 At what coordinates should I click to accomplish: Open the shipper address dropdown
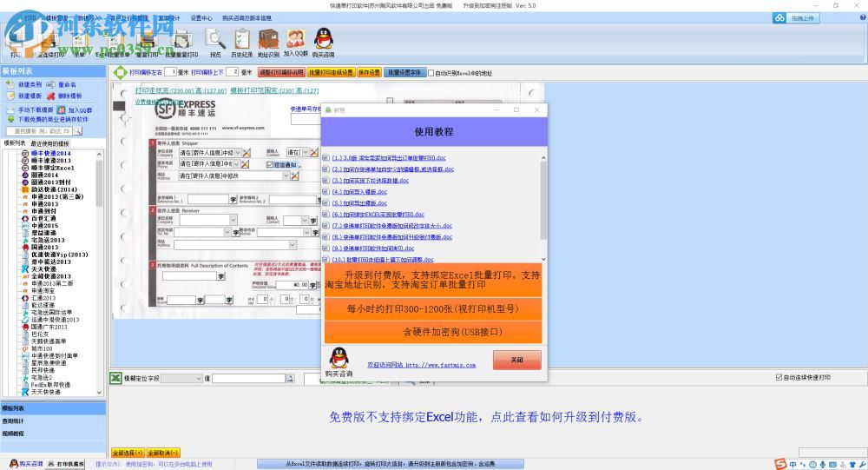[286, 175]
